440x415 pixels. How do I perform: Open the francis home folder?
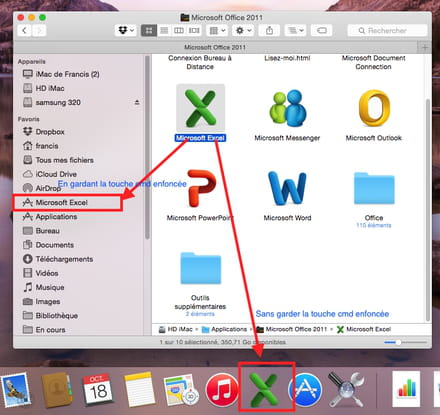point(40,146)
